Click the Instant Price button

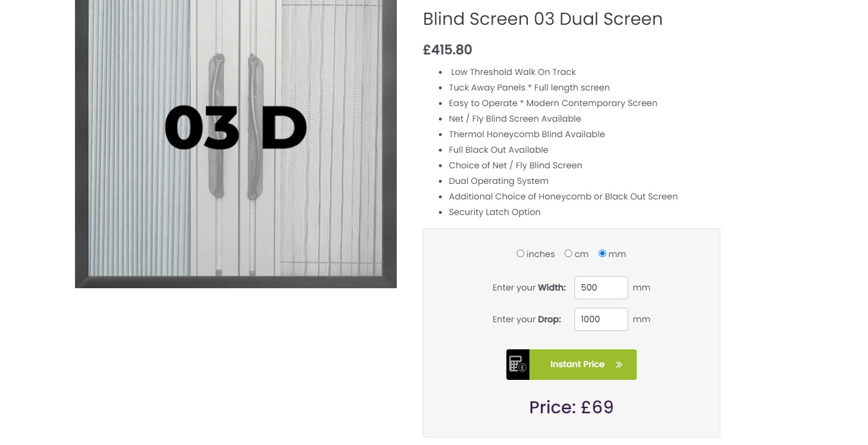pyautogui.click(x=577, y=364)
